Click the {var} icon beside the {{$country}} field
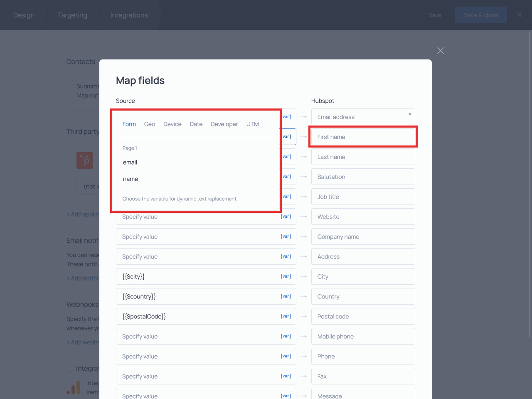The image size is (532, 399). point(286,296)
